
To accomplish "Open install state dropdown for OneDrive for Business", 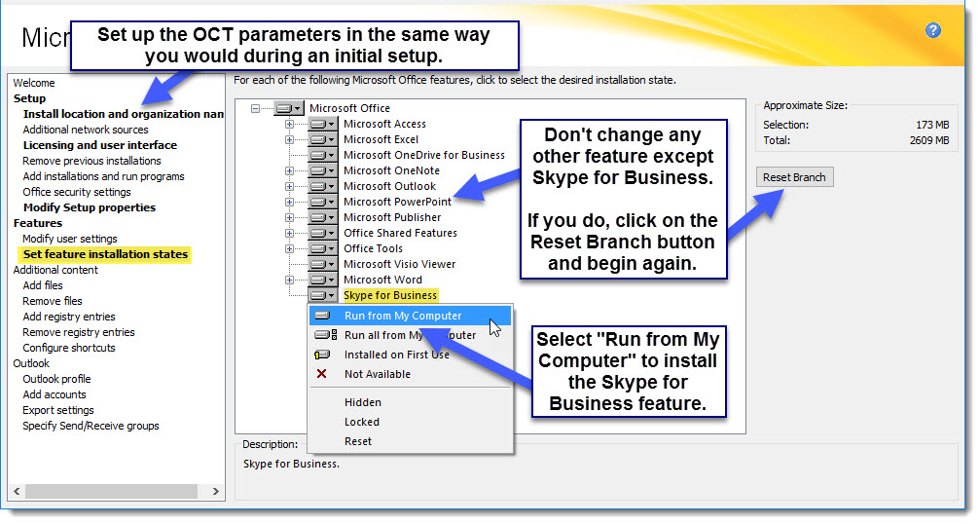I will coord(322,155).
